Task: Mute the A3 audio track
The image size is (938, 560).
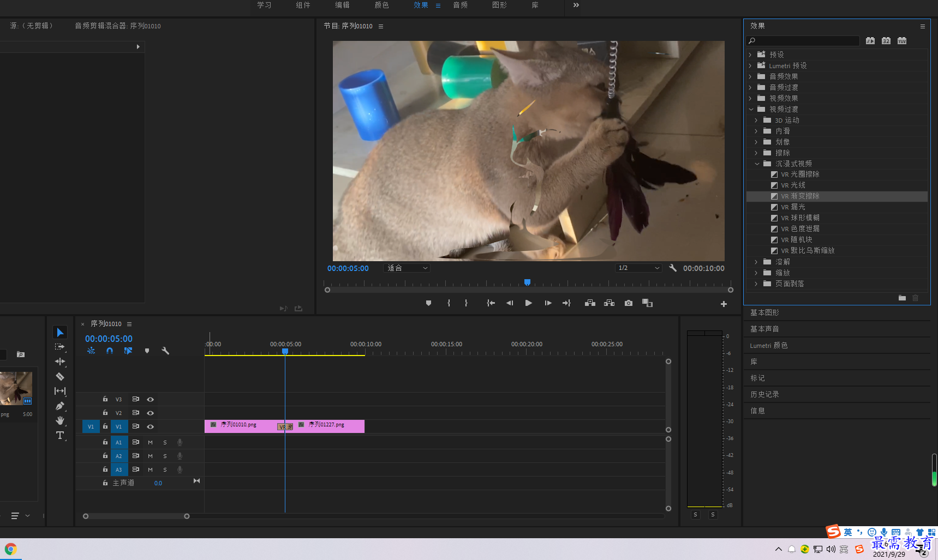Action: [150, 470]
